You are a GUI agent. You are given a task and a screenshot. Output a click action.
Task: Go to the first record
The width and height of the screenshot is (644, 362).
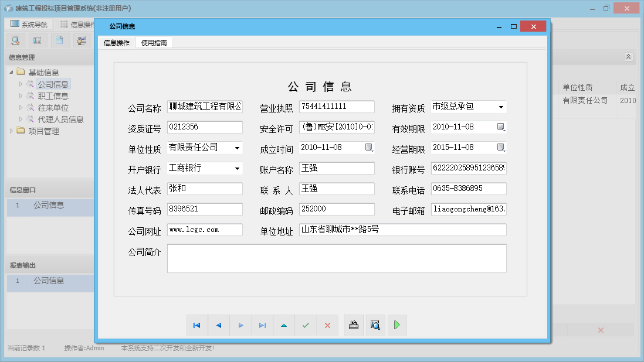[x=197, y=325]
